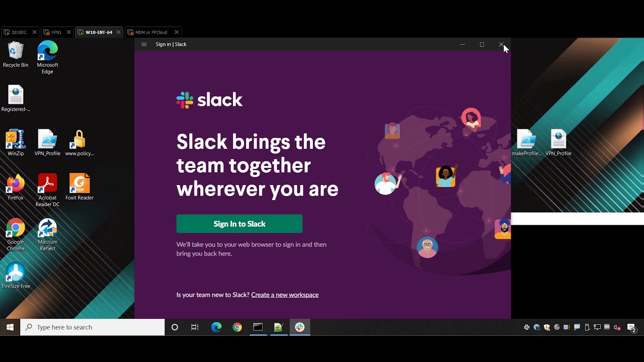Close the Slack sign-in window
The width and height of the screenshot is (644, 362).
coord(501,44)
